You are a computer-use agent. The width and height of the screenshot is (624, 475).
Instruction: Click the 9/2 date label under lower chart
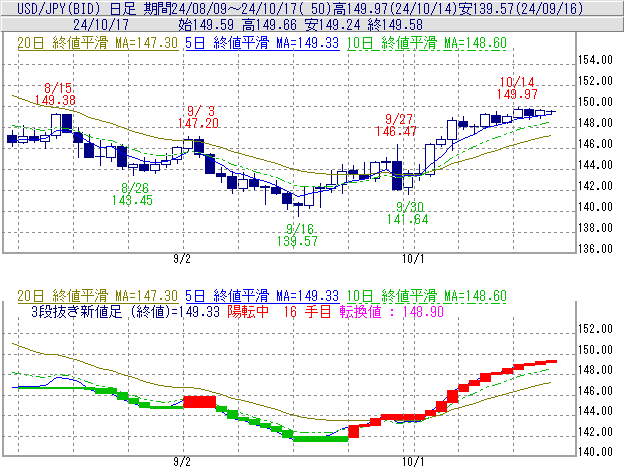pos(182,462)
